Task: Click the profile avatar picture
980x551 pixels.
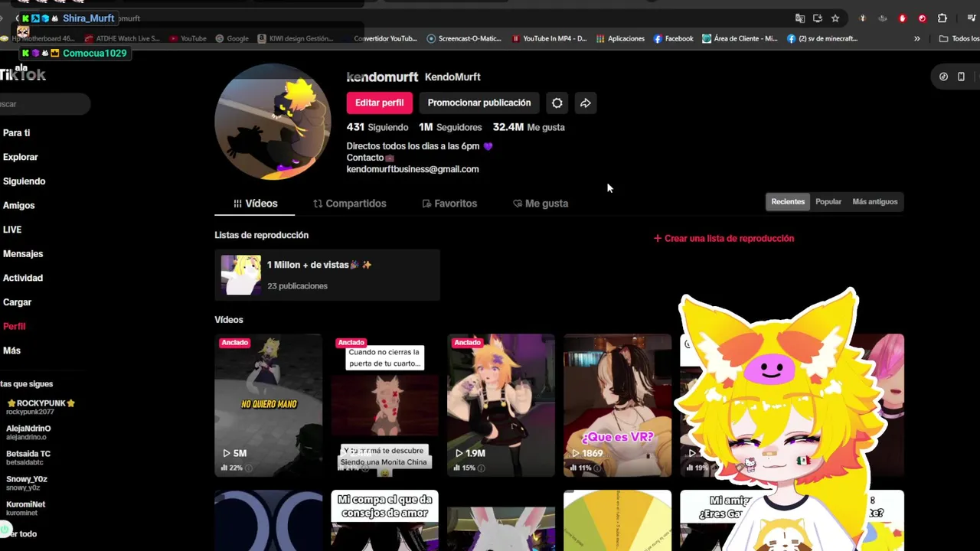Action: click(x=273, y=122)
